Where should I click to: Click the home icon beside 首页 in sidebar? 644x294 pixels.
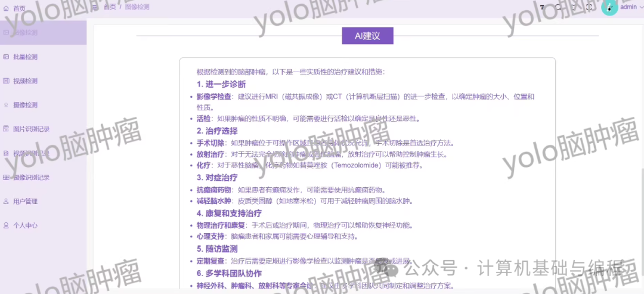point(6,8)
